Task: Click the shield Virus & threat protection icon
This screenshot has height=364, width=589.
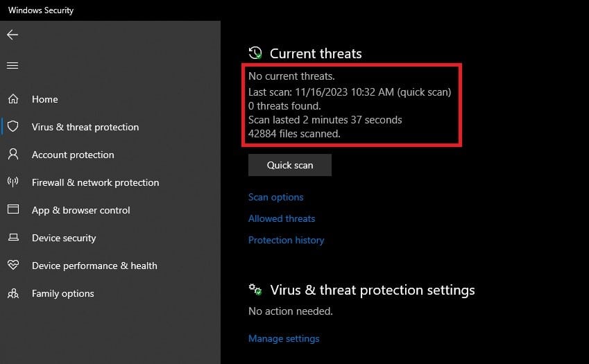Action: click(13, 126)
